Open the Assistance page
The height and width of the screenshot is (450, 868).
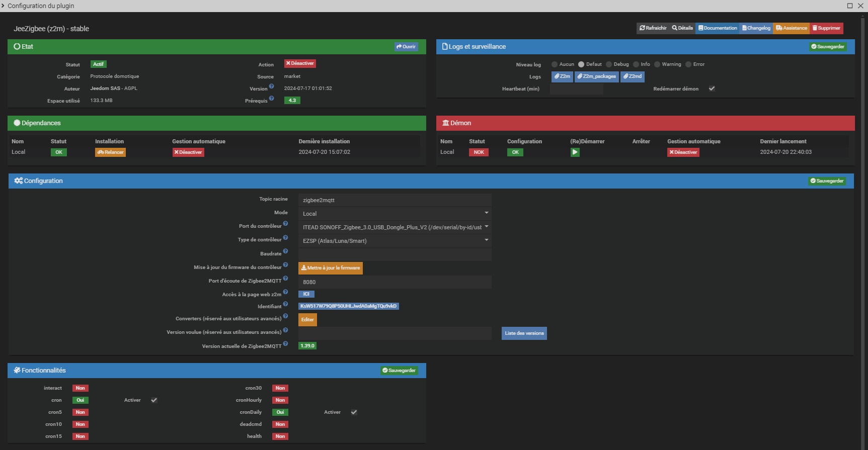point(791,28)
